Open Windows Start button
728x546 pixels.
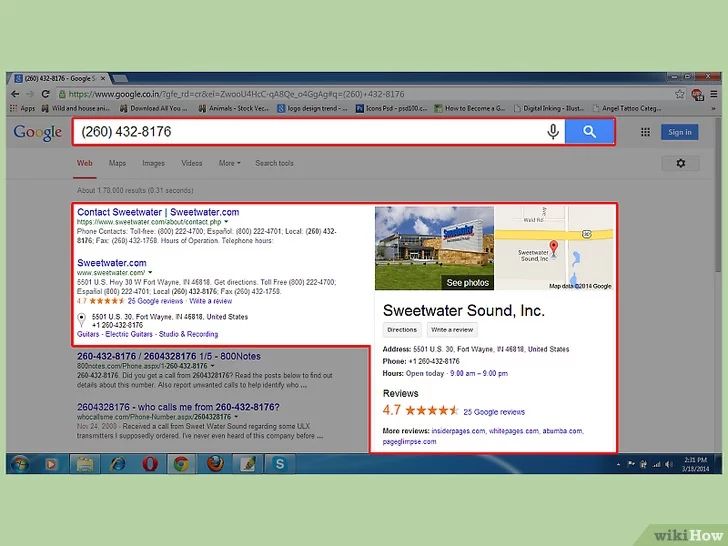coord(20,464)
